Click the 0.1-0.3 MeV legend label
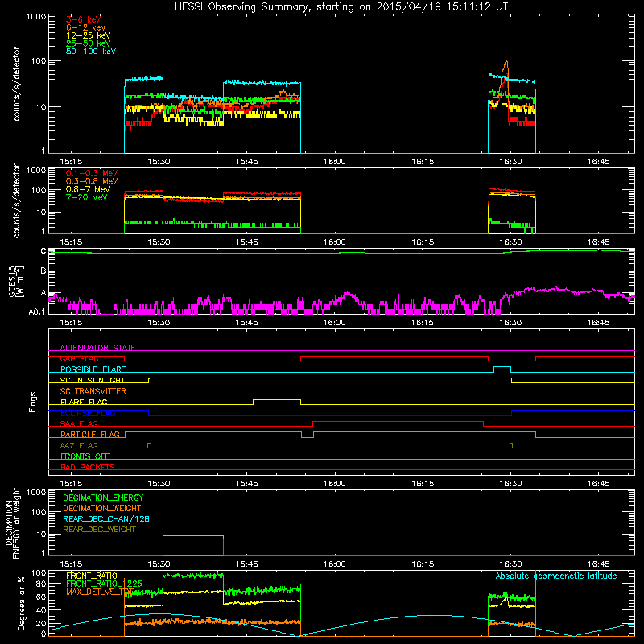This screenshot has width=644, height=644. tap(92, 173)
